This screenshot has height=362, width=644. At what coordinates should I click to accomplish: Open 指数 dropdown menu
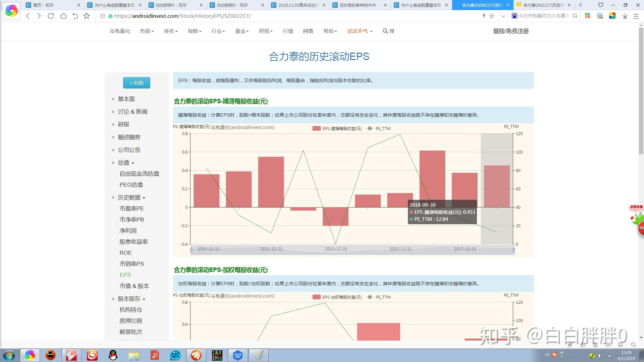click(195, 31)
